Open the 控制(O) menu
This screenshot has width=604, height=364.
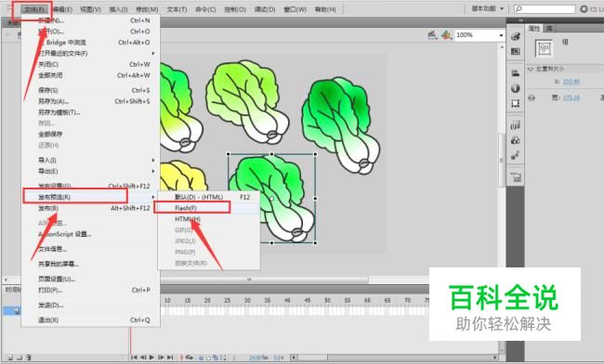click(x=235, y=9)
